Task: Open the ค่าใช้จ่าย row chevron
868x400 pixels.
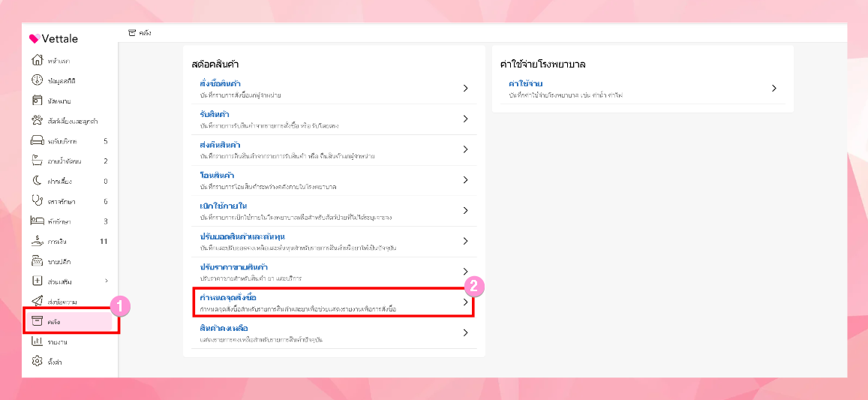Action: [774, 88]
